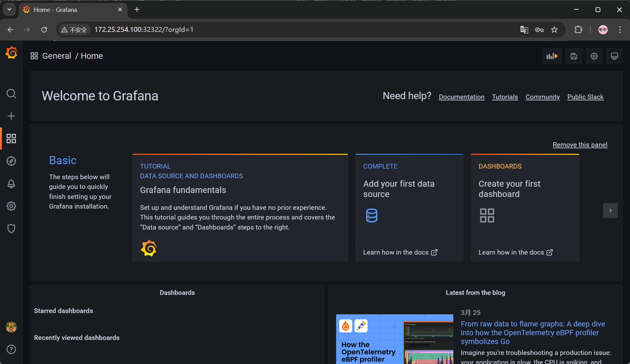Open dashboard settings gear at top right

click(594, 56)
